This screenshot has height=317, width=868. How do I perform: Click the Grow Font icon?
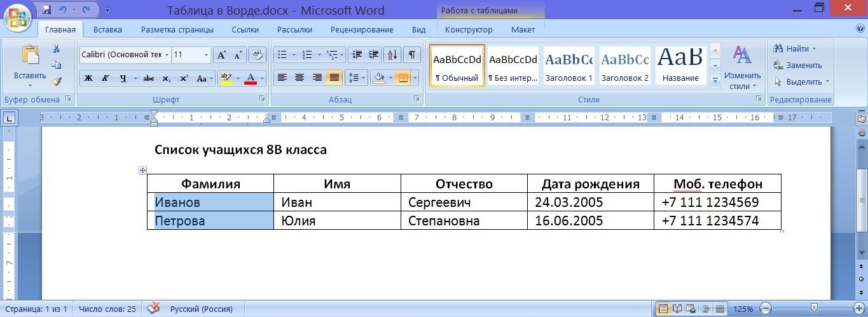[x=222, y=55]
